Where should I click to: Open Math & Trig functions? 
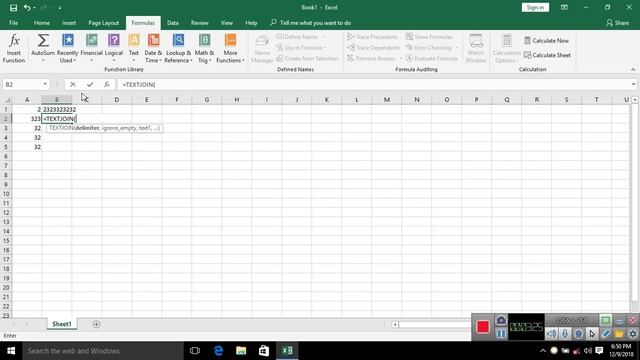[x=204, y=48]
